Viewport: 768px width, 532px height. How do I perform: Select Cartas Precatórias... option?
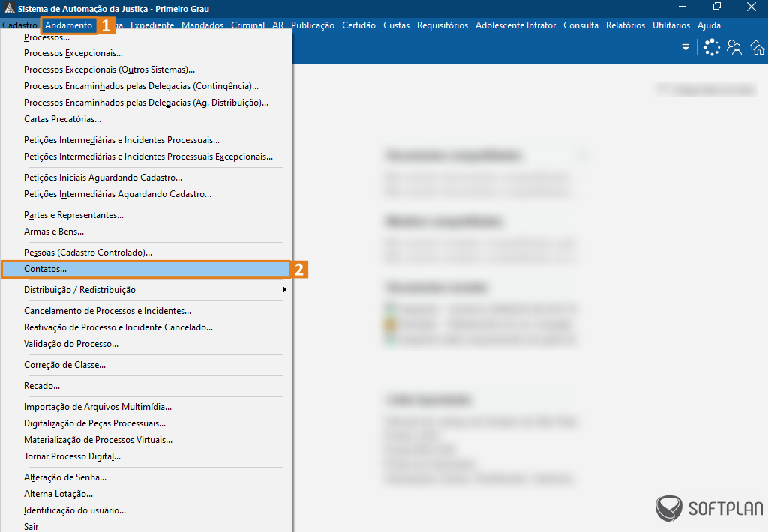62,119
